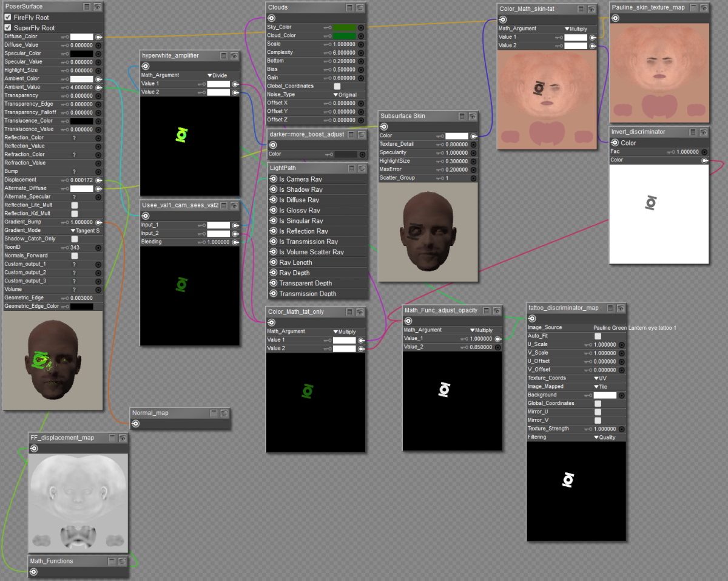
Task: Show preview on Normal_map node
Action: point(224,413)
